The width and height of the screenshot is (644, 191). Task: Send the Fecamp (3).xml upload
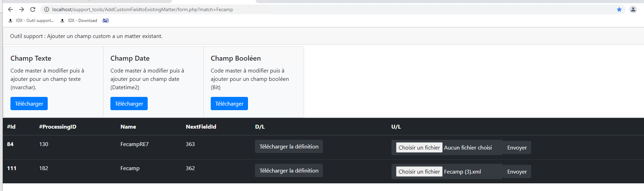coord(517,171)
